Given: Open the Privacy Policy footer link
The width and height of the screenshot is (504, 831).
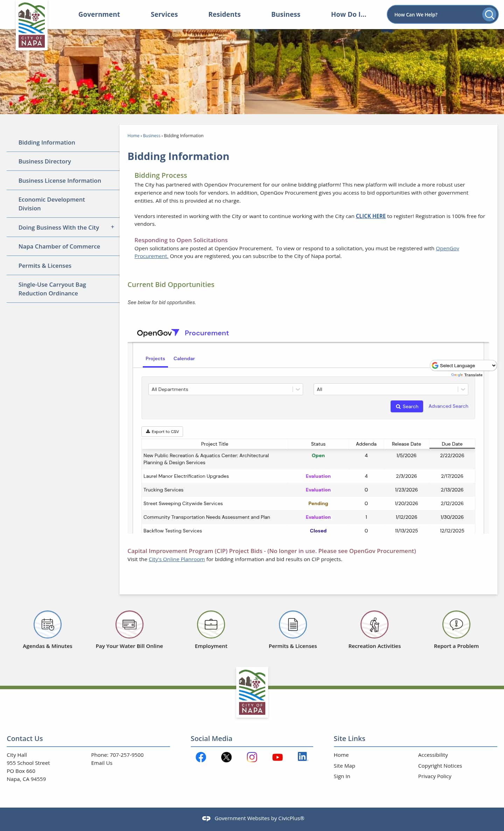Looking at the screenshot, I should [x=435, y=776].
